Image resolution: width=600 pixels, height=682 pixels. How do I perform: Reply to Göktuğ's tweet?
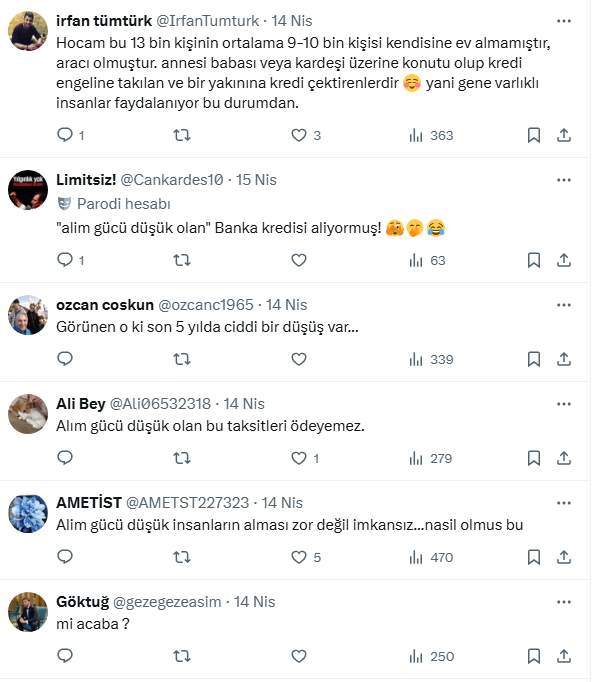65,656
